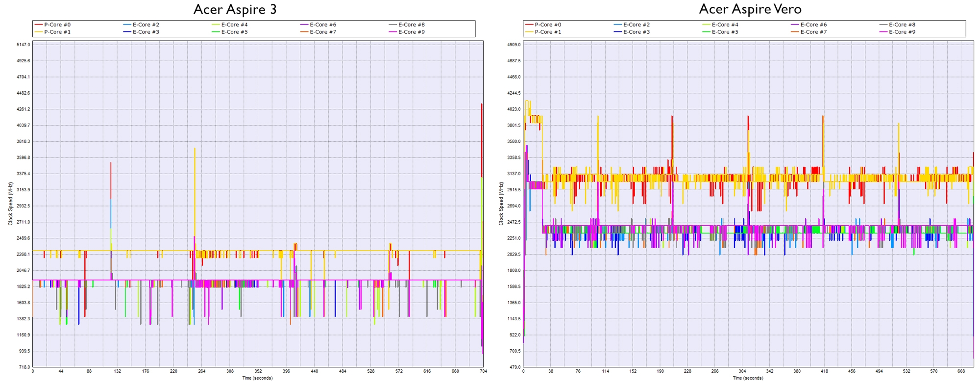Click the E-Core #3 legend entry in the Aspire Vero chart
Image resolution: width=980 pixels, height=387 pixels.
[632, 32]
